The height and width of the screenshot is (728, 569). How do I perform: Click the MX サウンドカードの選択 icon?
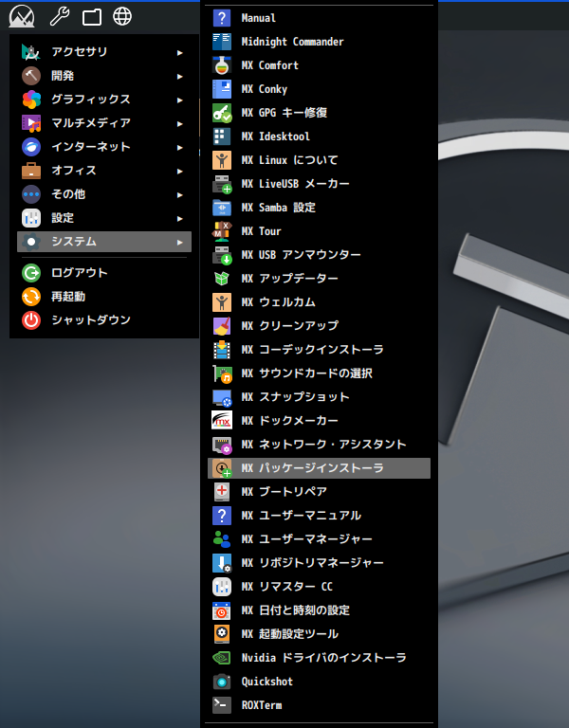222,373
